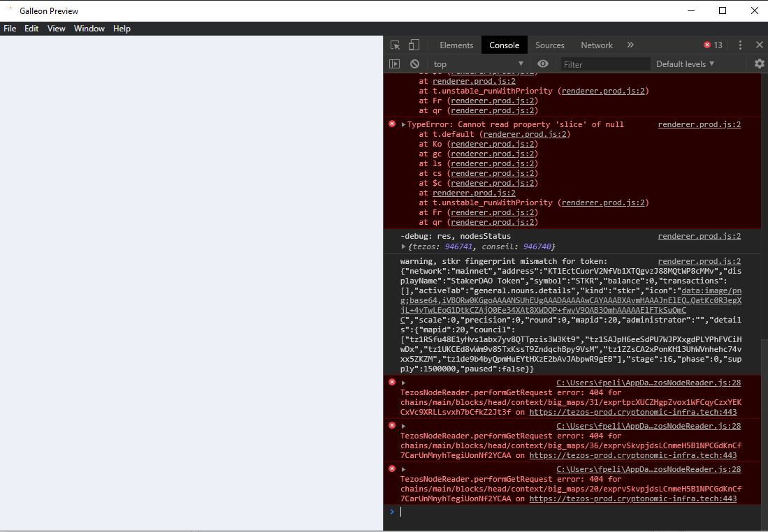Close the DevTools panel
Screen dimensions: 768x532
(760, 45)
